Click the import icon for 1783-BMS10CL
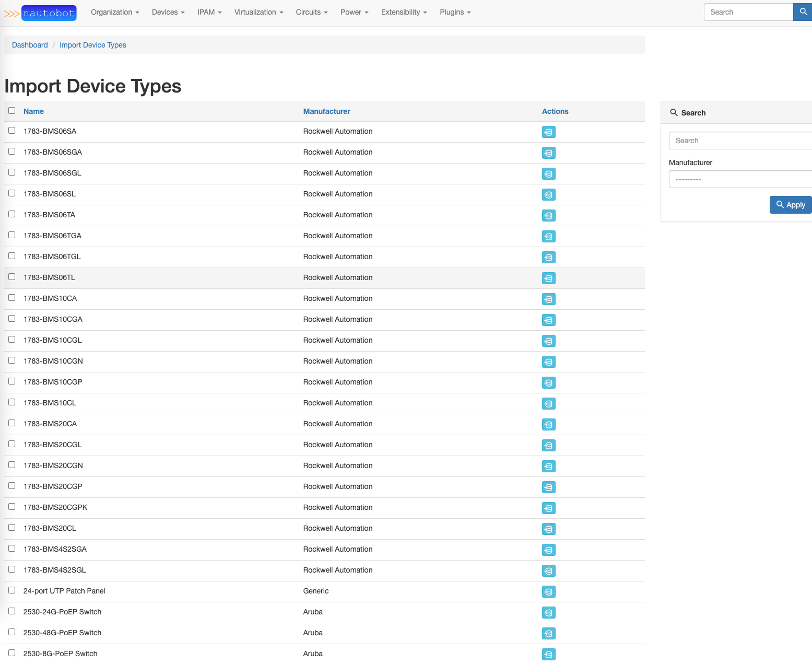This screenshot has width=812, height=664. tap(548, 403)
